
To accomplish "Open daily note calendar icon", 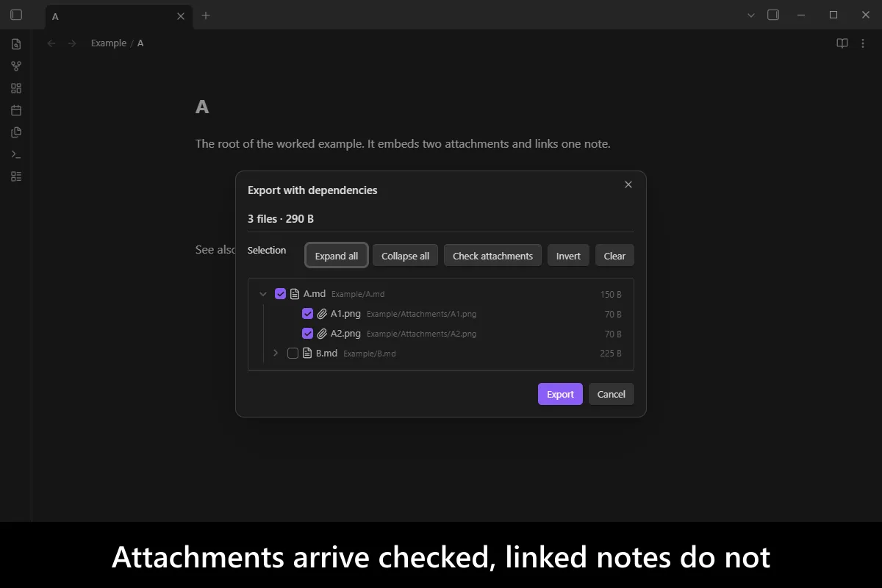I will (x=16, y=110).
